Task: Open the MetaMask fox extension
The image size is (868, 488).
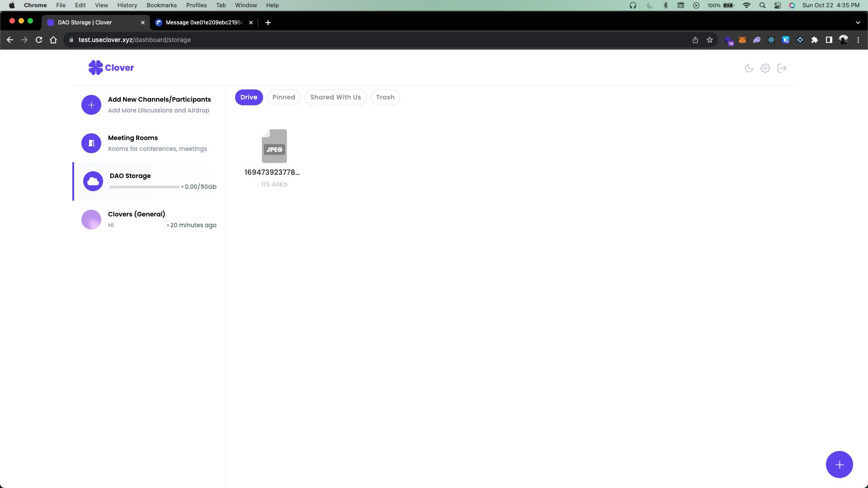Action: [742, 40]
